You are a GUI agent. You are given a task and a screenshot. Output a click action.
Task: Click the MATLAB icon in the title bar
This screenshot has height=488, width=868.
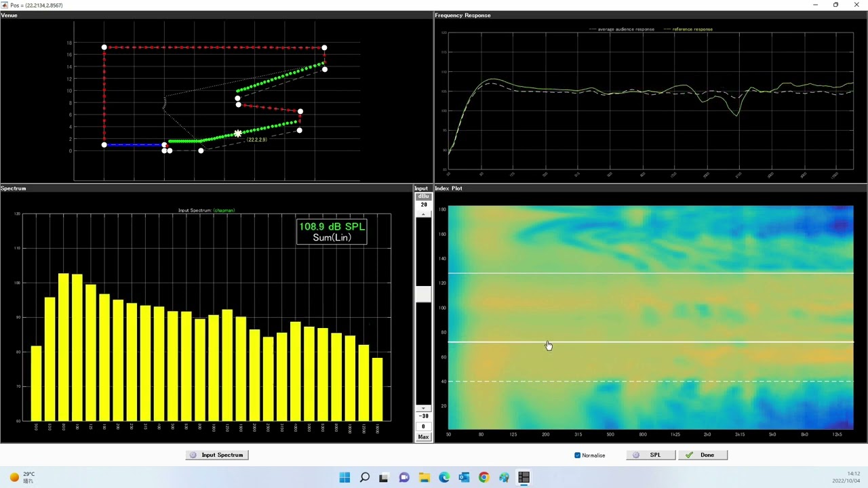point(5,5)
